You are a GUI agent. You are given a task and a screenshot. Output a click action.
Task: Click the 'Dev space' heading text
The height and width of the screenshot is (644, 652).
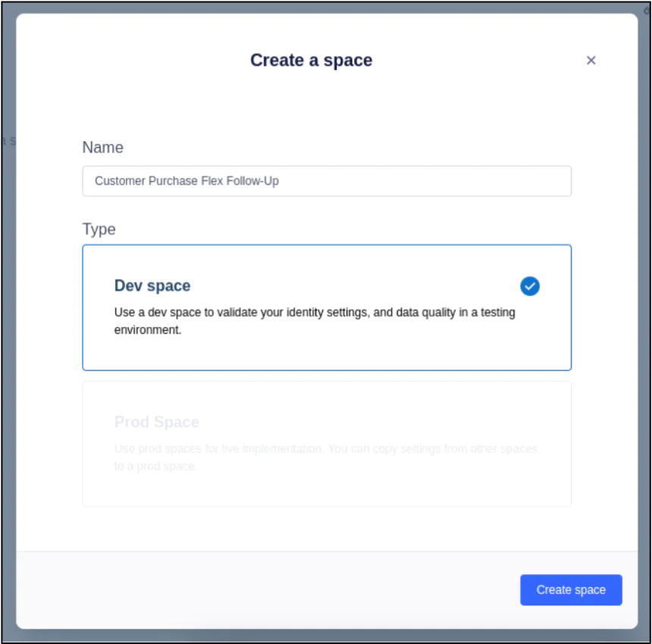point(152,286)
